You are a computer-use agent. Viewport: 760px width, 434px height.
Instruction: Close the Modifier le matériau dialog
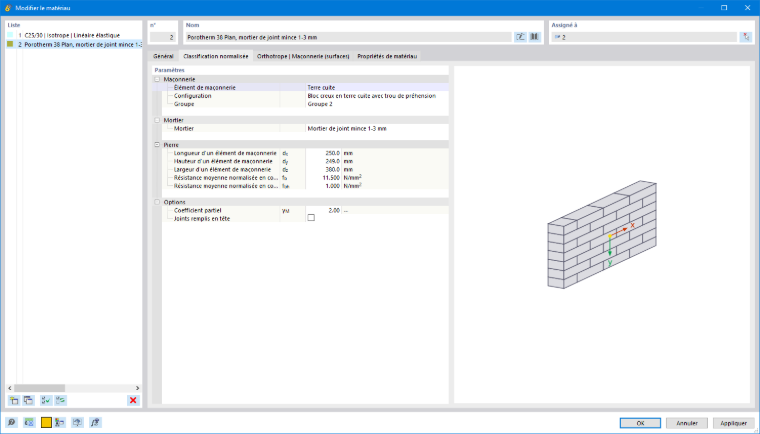[747, 8]
